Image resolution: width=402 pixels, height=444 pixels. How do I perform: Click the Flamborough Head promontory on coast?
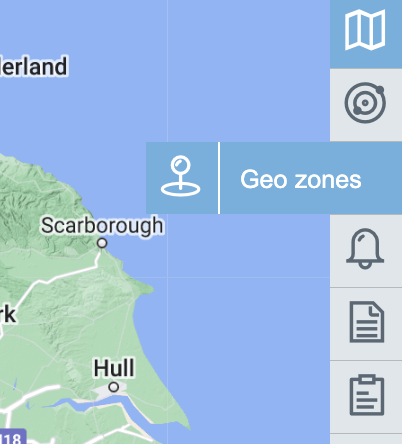145,288
